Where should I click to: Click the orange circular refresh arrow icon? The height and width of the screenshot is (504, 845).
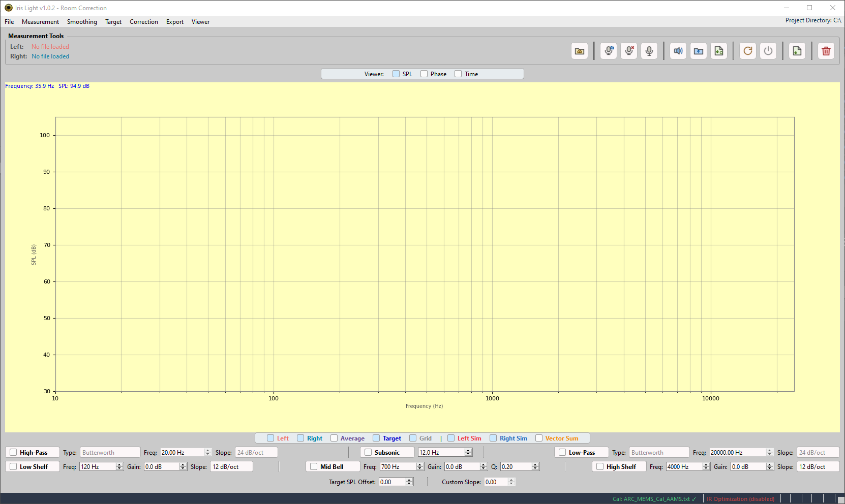click(748, 51)
